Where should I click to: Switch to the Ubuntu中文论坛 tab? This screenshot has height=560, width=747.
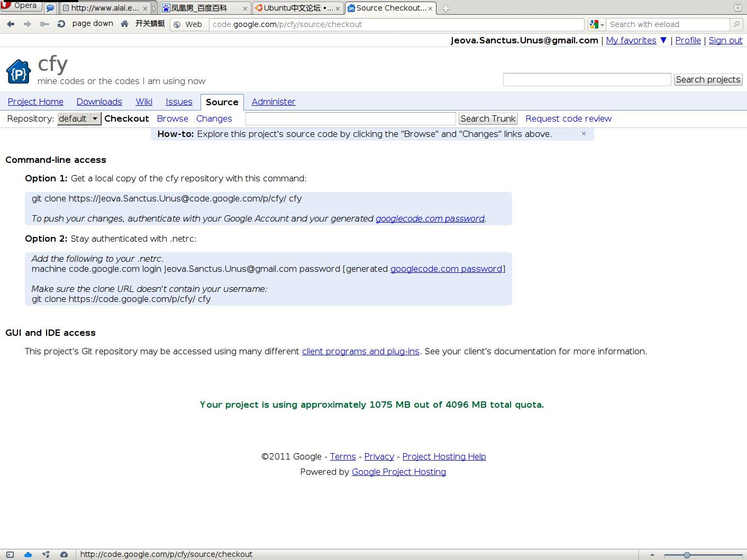298,8
